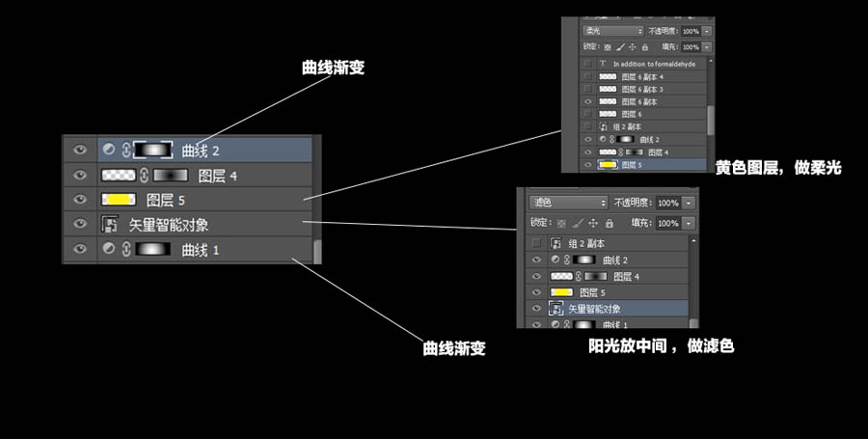The image size is (868, 439).
Task: Show the 图层 6 副本 4 layer
Action: point(588,76)
